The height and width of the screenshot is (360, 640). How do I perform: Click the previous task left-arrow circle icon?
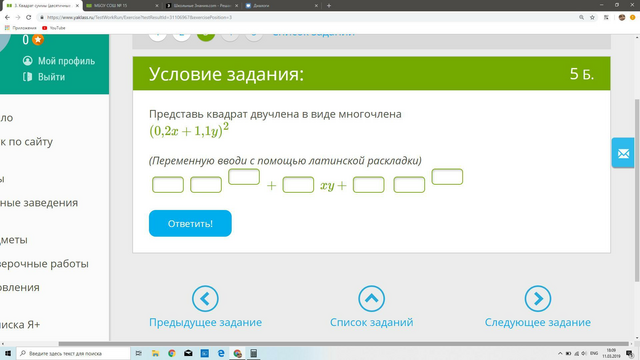pos(205,299)
